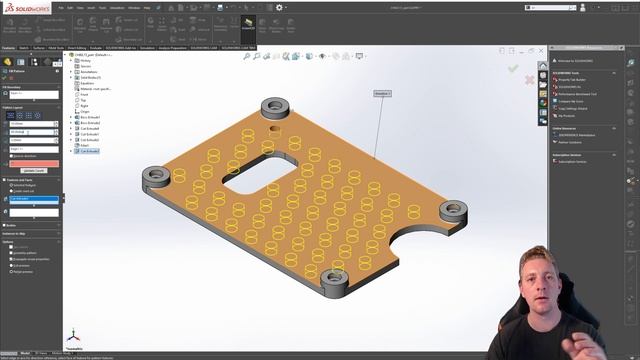Select the Selected features radio button
640x360 pixels.
[11, 185]
